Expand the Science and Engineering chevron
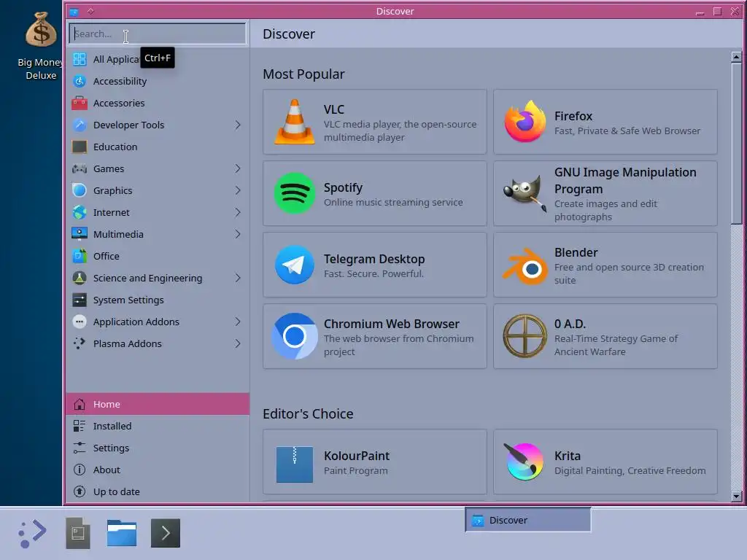747x560 pixels. coord(238,278)
